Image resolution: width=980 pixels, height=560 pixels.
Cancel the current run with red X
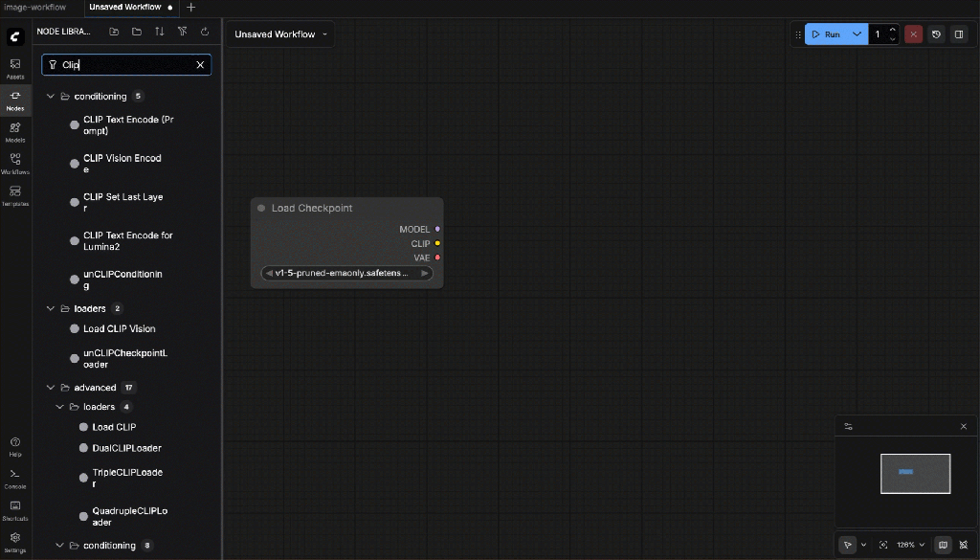click(913, 34)
